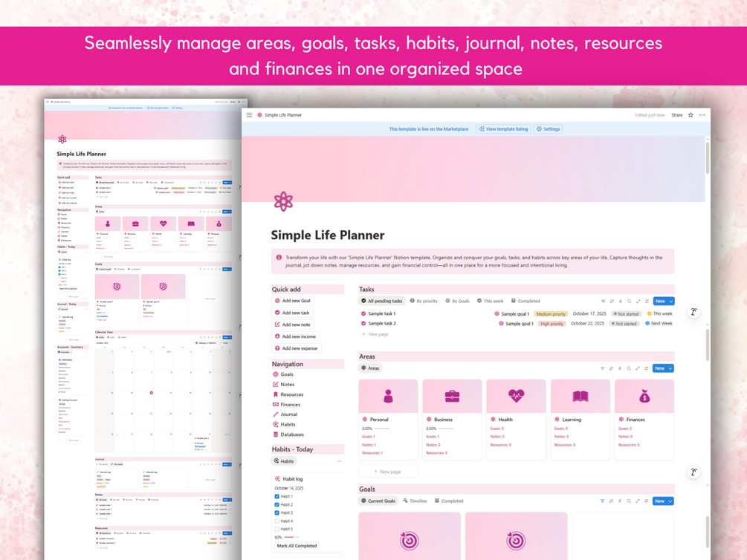Click the floating palm tree icon beside Goals

point(694,472)
